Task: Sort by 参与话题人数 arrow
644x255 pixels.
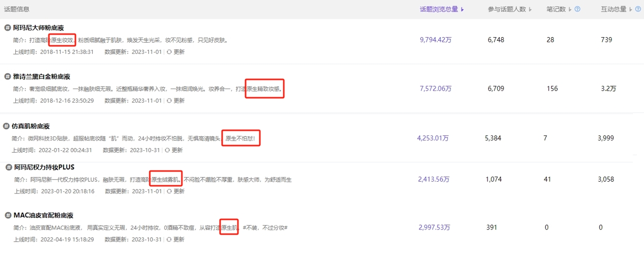Action: [530, 9]
